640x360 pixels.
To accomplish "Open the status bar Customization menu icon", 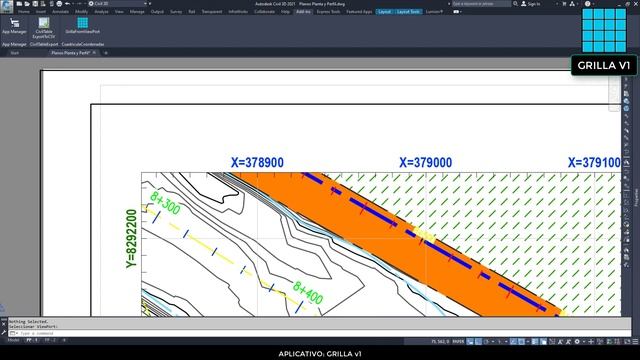I will pos(635,342).
